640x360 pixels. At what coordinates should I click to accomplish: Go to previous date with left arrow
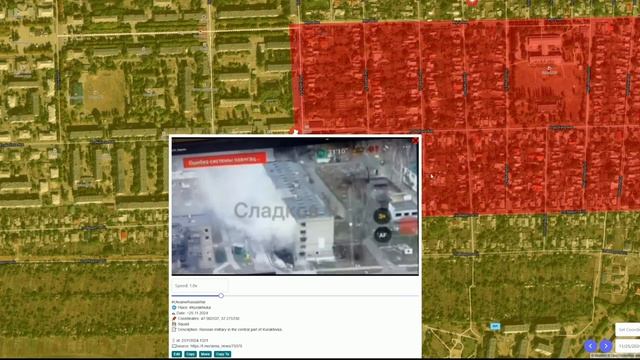pos(591,346)
